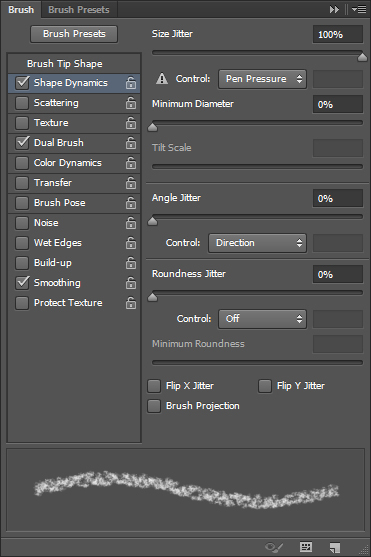
Task: Enable the Flip X Jitter checkbox
Action: click(x=154, y=386)
